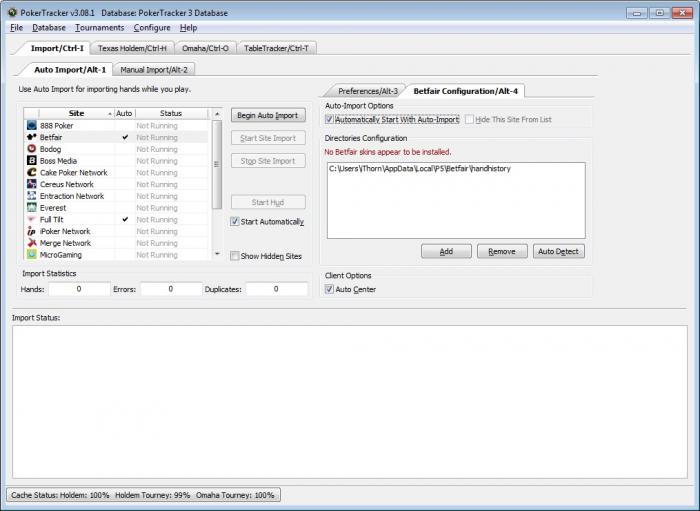Toggle Auto checkmark for Full Tilt row
The image size is (700, 511).
tap(125, 219)
